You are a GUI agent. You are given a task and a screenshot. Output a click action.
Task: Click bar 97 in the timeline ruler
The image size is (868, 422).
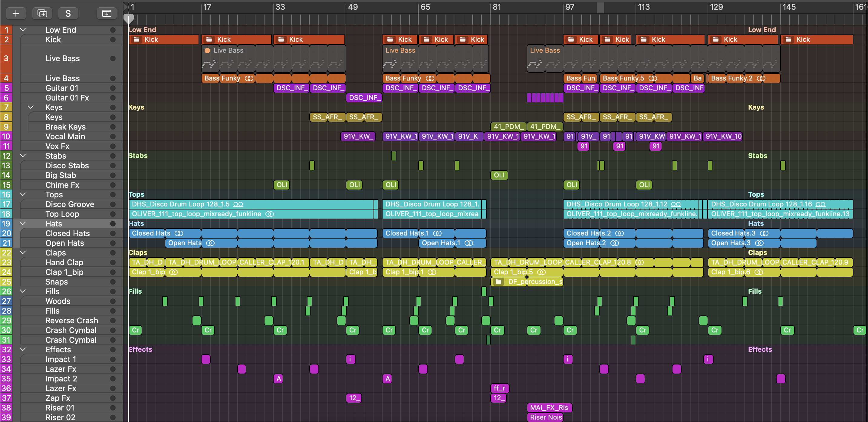coord(569,7)
